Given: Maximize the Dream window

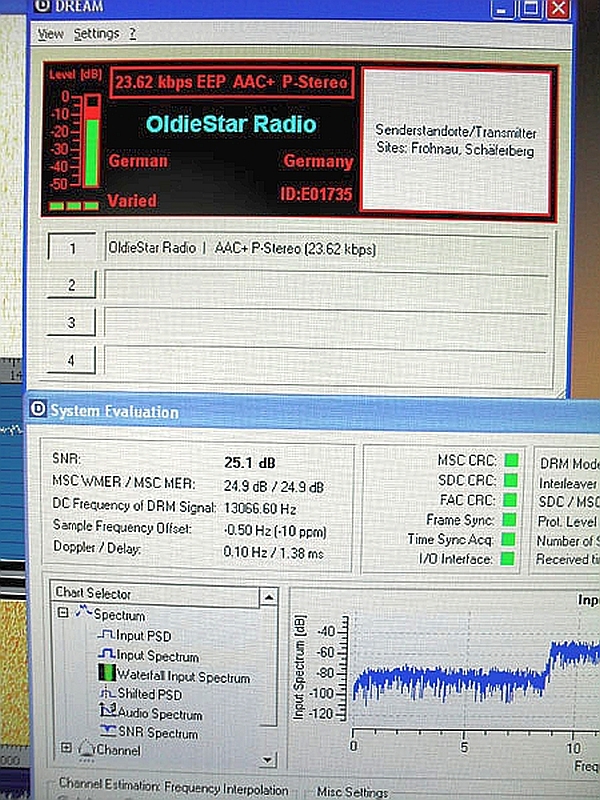Looking at the screenshot, I should pyautogui.click(x=530, y=9).
